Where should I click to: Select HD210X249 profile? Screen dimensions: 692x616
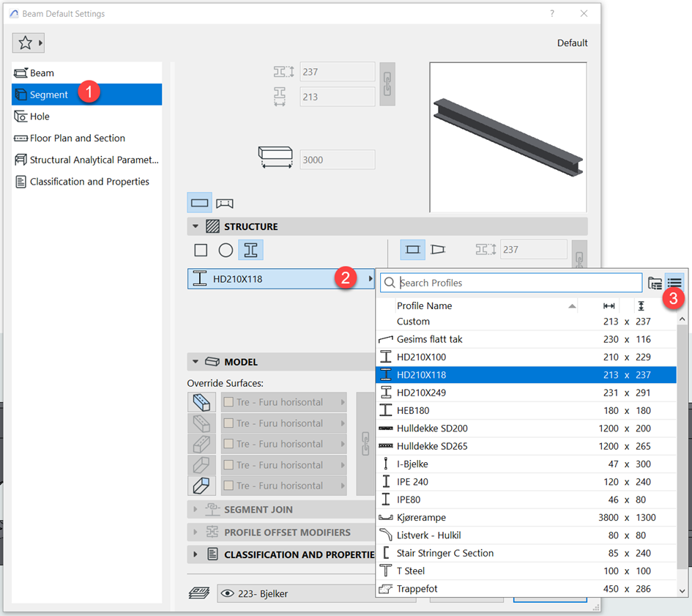(526, 393)
